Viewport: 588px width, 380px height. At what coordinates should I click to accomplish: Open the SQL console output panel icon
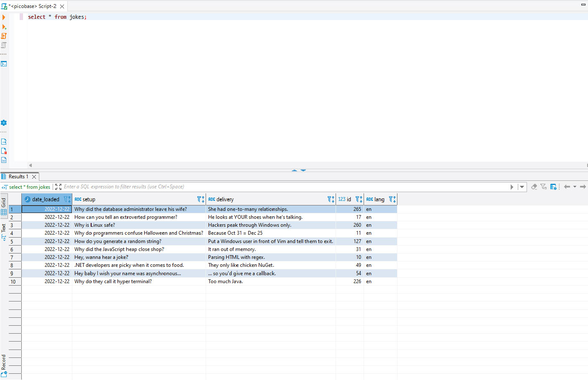pyautogui.click(x=4, y=64)
